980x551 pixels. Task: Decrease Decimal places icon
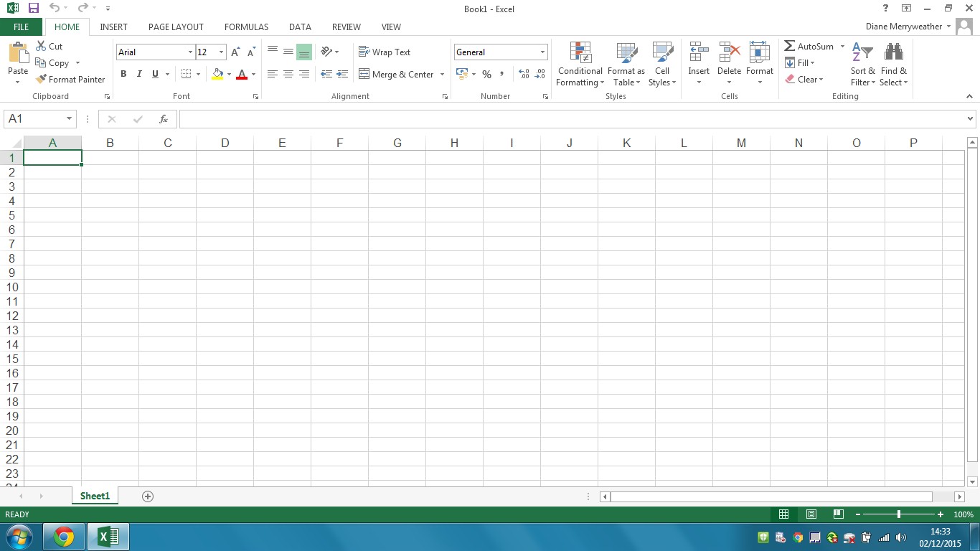point(540,74)
